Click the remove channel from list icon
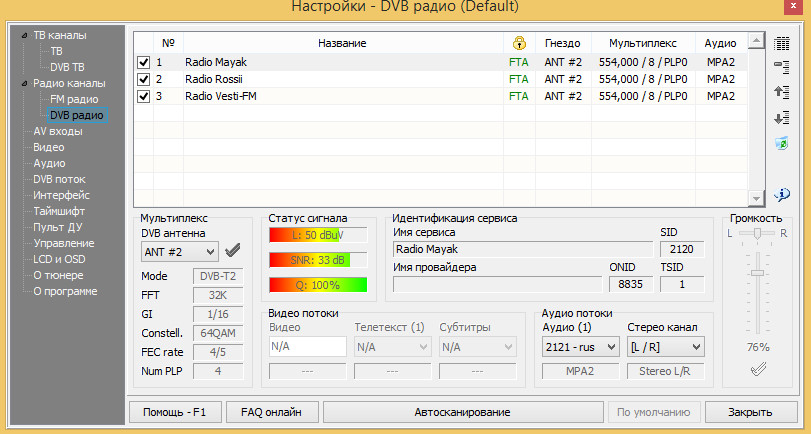The width and height of the screenshot is (811, 434). point(782,66)
